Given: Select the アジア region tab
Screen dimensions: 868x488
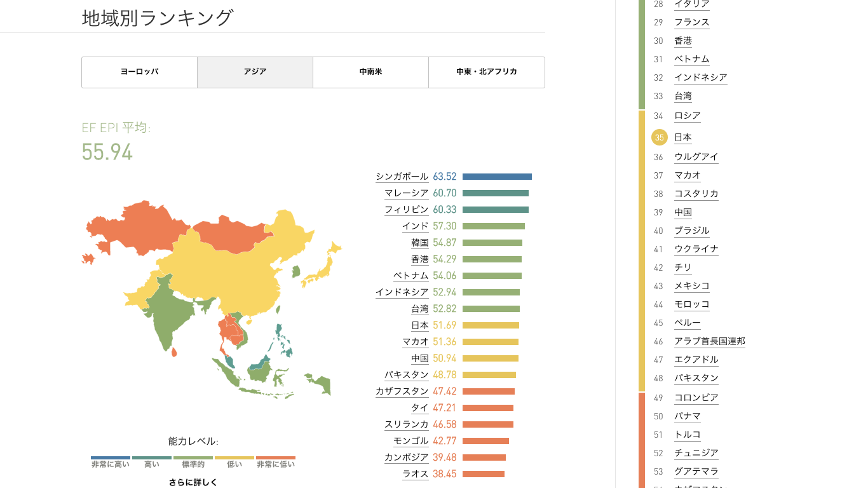Looking at the screenshot, I should (255, 72).
